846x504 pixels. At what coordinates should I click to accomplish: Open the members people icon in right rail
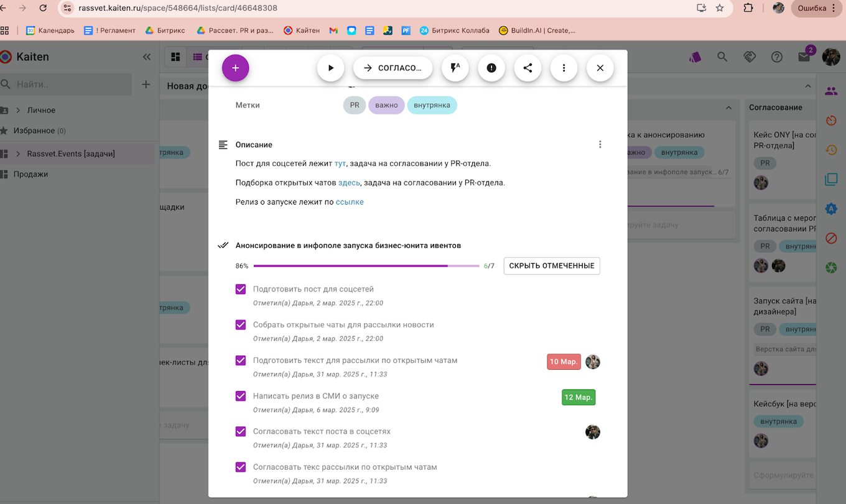click(831, 91)
